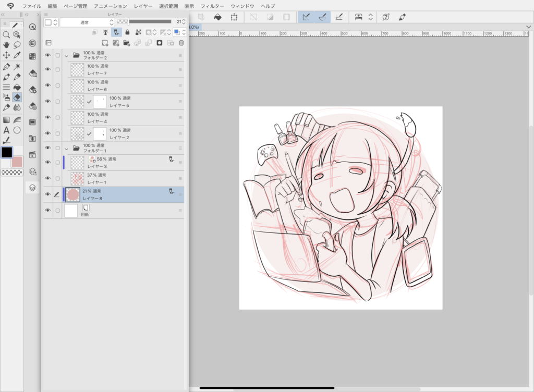Click the レイヤー 1 layer thumbnail
This screenshot has width=534, height=392.
77,179
